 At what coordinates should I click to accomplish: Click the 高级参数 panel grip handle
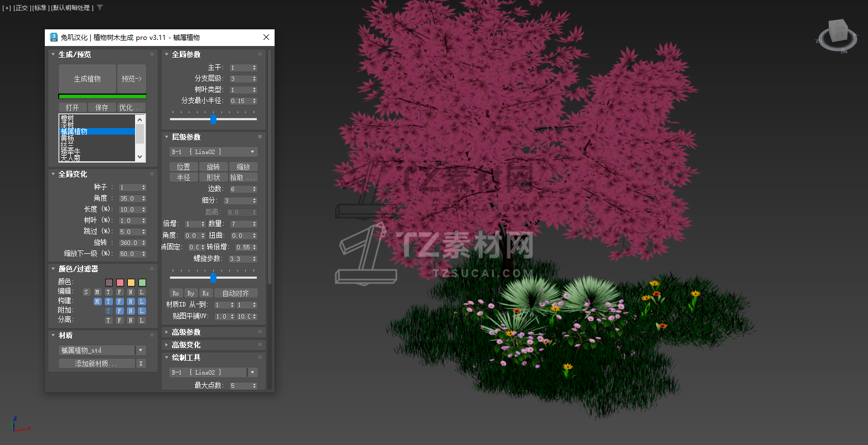(x=260, y=332)
